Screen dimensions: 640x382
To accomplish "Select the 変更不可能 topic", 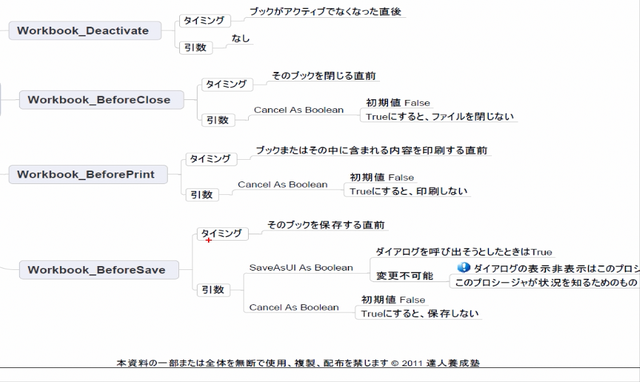I will [x=404, y=276].
